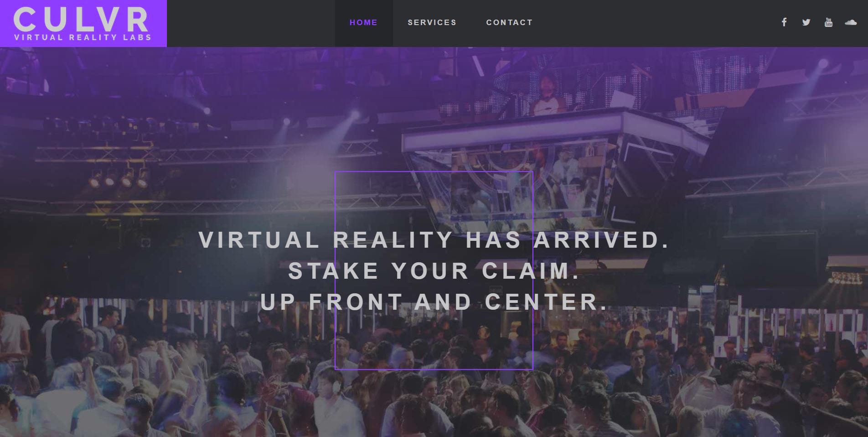868x437 pixels.
Task: Go to the Home nav item
Action: tap(363, 22)
